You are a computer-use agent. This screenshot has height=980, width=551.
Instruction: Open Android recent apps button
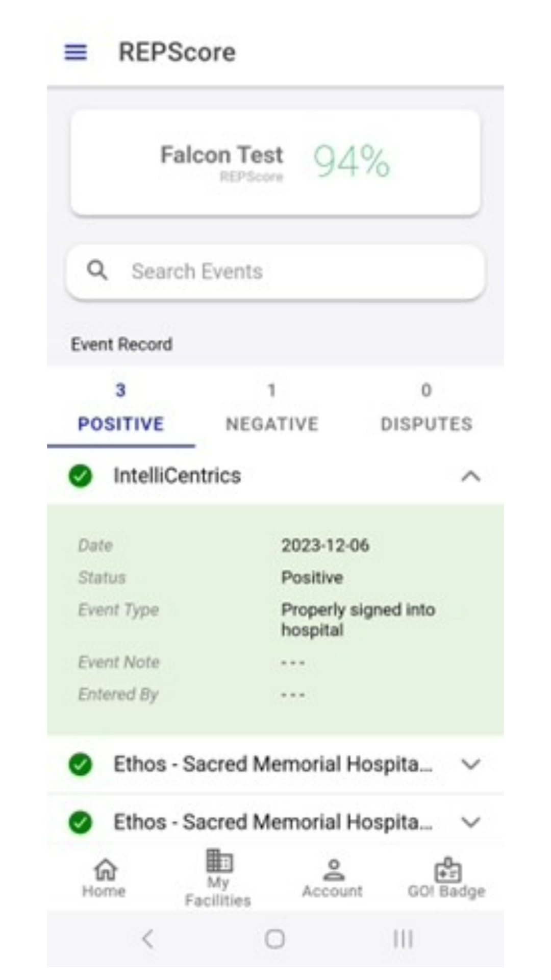[403, 938]
